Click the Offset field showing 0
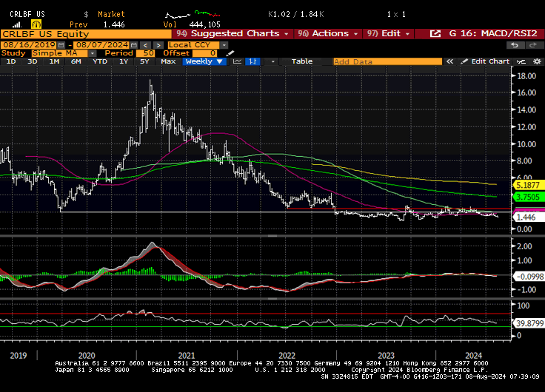 (204, 53)
